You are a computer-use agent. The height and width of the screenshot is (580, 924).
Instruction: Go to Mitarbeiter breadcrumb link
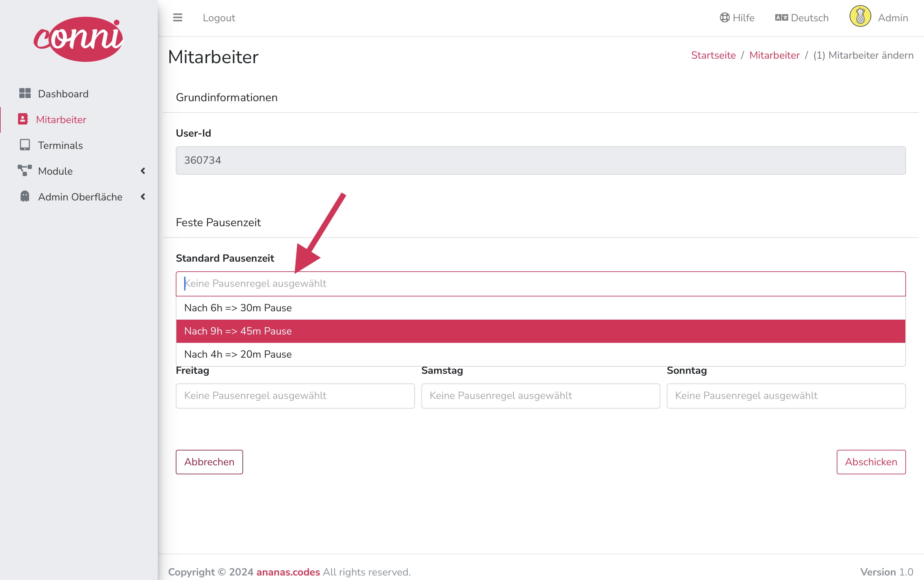coord(774,55)
